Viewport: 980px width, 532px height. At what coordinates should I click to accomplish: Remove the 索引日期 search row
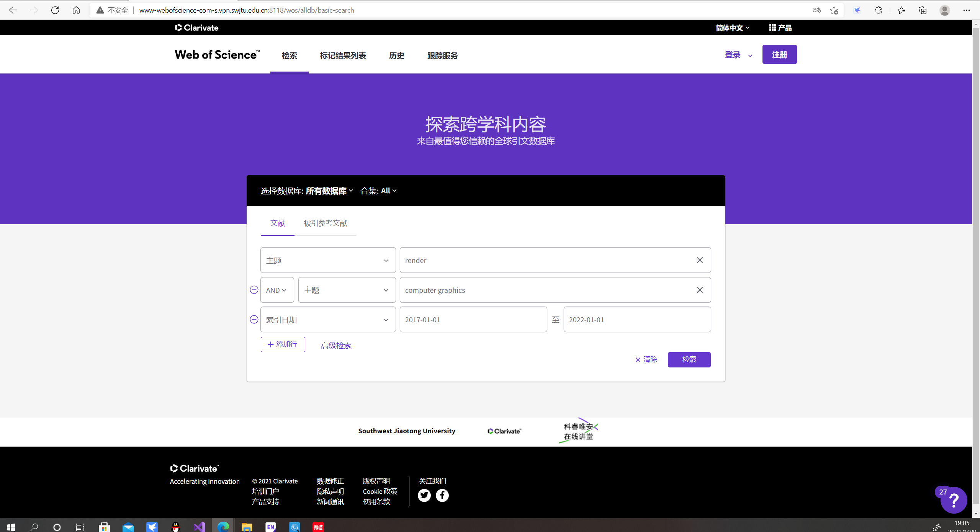(x=254, y=319)
